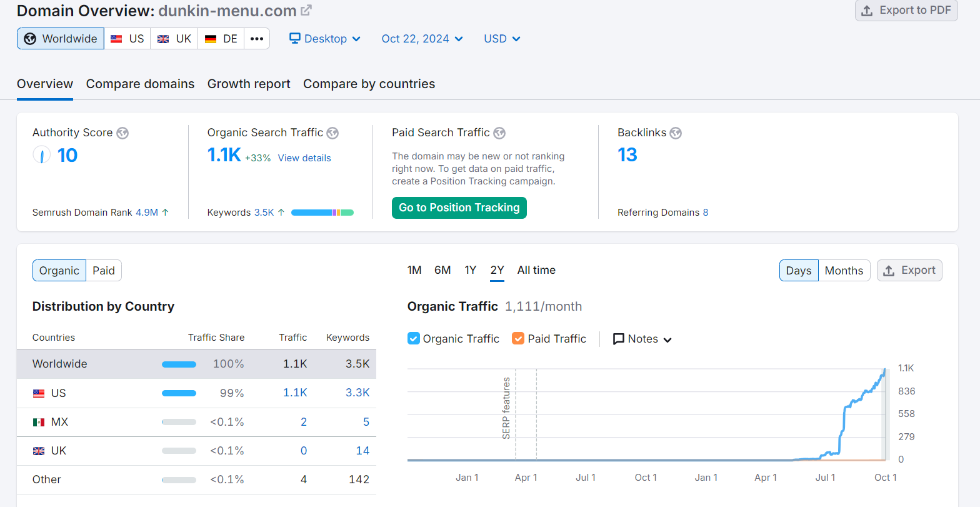The width and height of the screenshot is (980, 507).
Task: Open the Keywords 3.5K link
Action: point(264,213)
